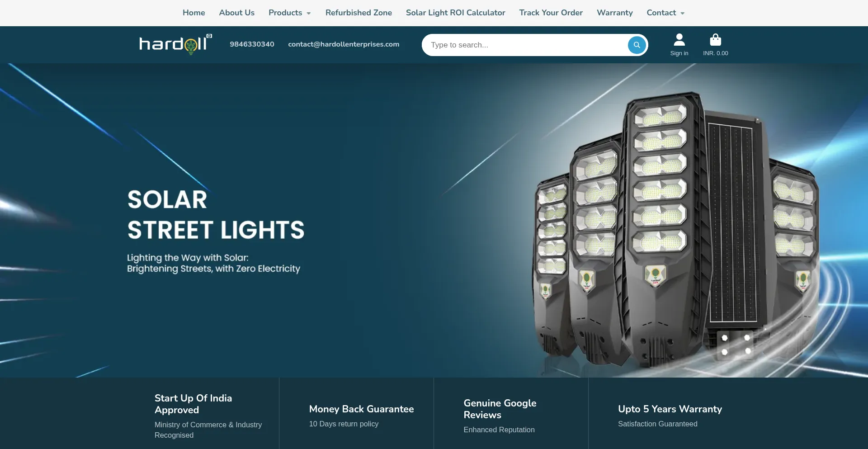Click the contact email address link
This screenshot has width=868, height=449.
tap(344, 44)
